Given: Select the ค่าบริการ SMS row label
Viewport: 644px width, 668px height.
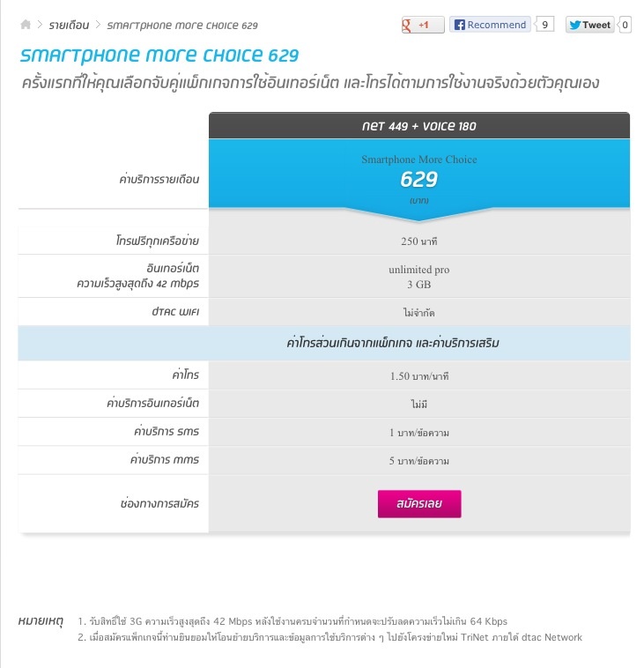Looking at the screenshot, I should coord(164,432).
